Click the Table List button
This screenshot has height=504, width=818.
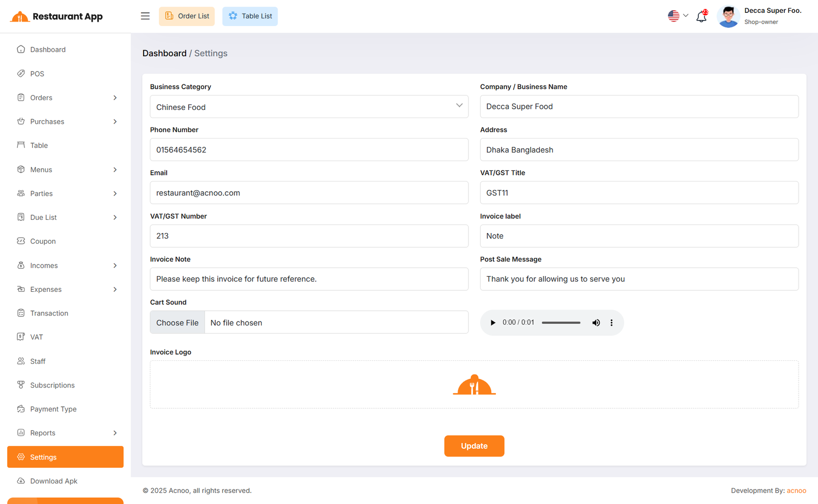[x=250, y=16]
